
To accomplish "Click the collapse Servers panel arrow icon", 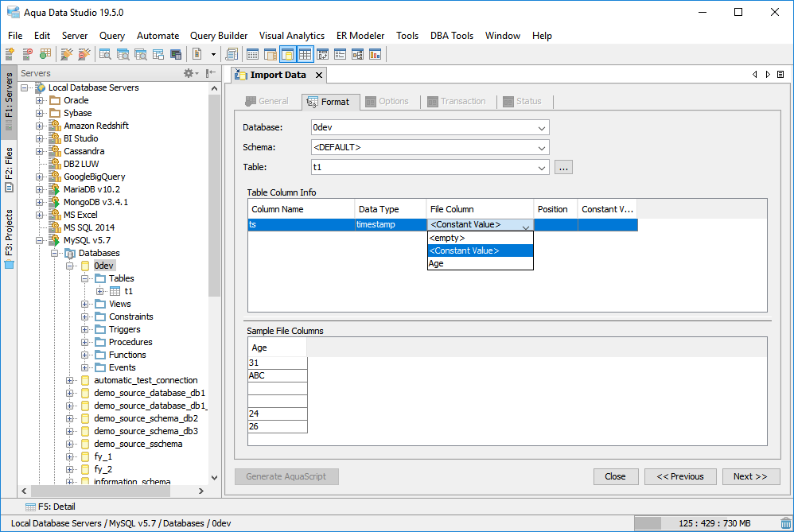I will click(211, 73).
